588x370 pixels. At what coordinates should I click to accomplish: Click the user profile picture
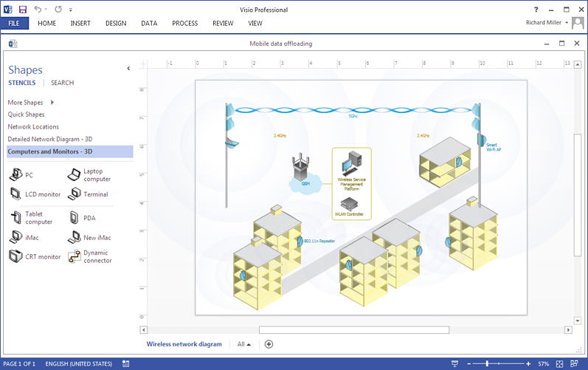pos(578,23)
